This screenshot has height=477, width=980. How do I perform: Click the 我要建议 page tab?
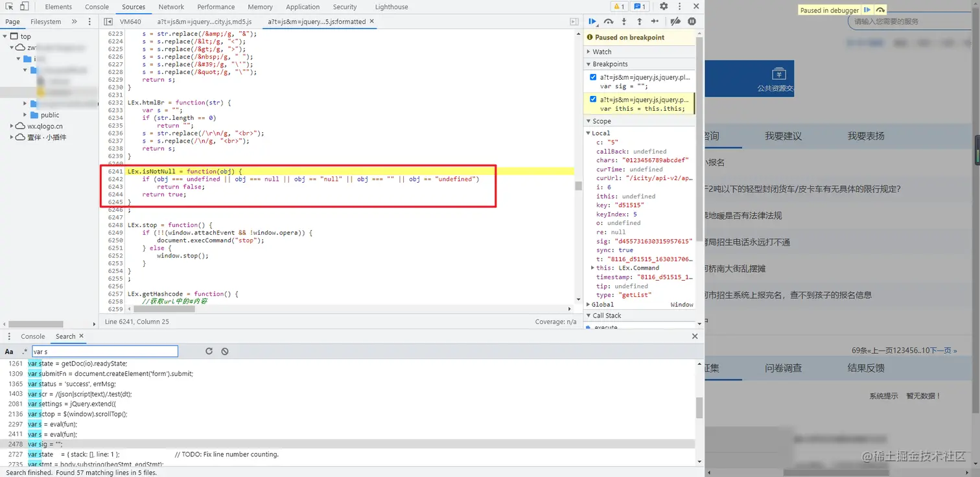pos(783,136)
